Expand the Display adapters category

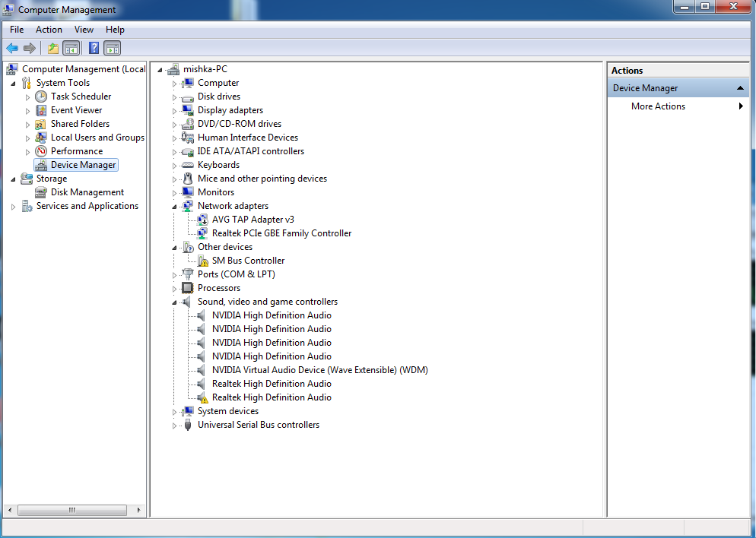174,111
